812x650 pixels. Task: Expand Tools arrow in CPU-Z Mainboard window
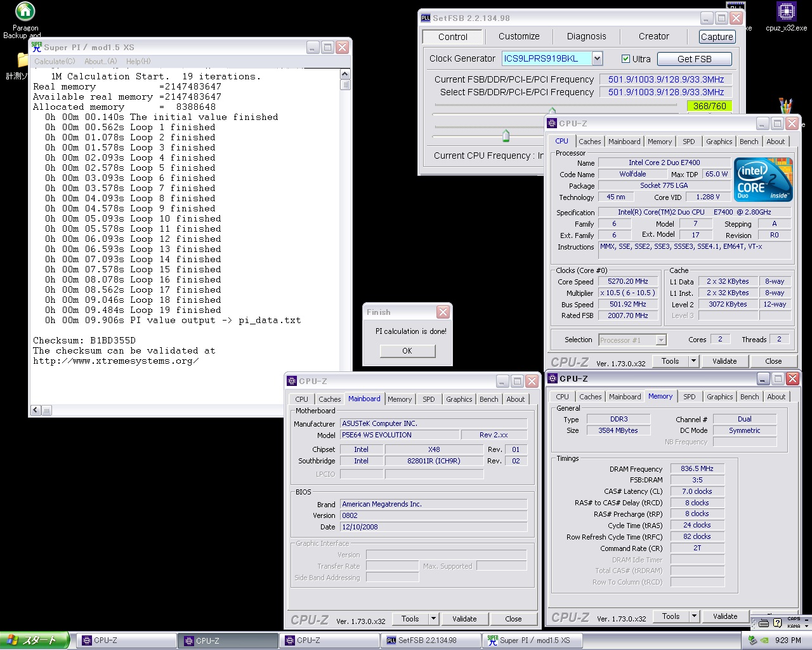pos(434,618)
